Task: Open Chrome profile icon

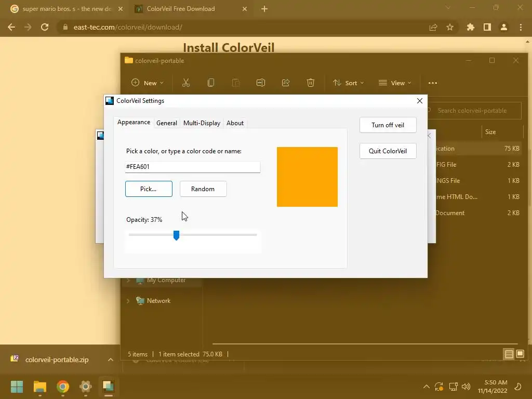Action: click(504, 27)
